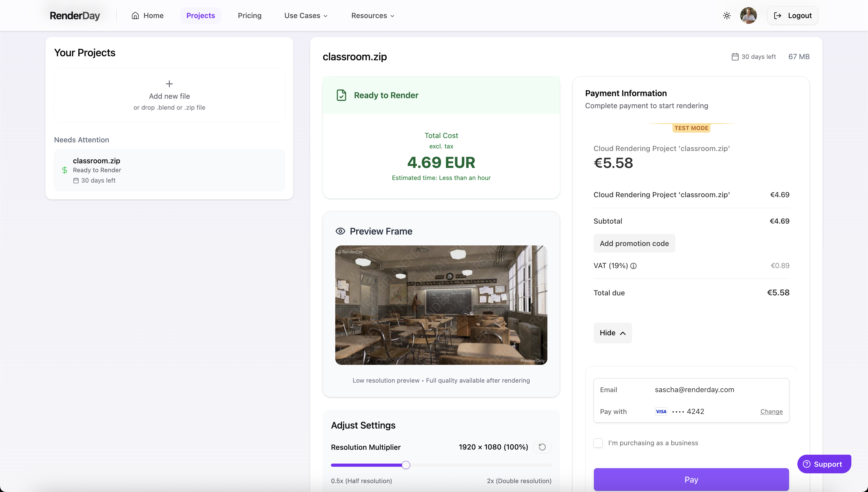868x492 pixels.
Task: Click the 67 MB file size text
Action: coord(799,57)
